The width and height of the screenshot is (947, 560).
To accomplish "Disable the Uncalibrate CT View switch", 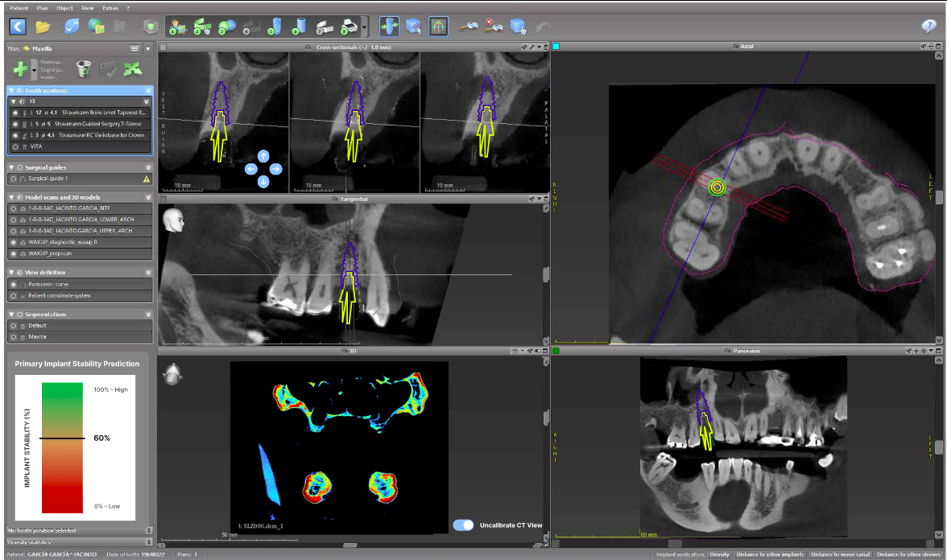I will 463,524.
